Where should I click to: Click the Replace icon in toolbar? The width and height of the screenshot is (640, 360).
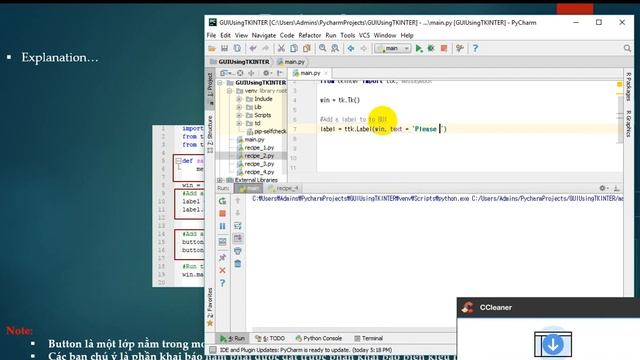pyautogui.click(x=335, y=49)
